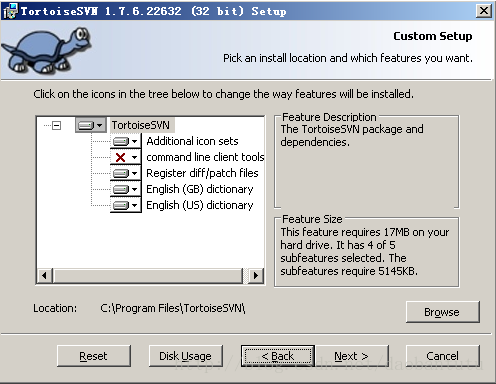Click the feature tree right scroll arrow

tap(256, 276)
